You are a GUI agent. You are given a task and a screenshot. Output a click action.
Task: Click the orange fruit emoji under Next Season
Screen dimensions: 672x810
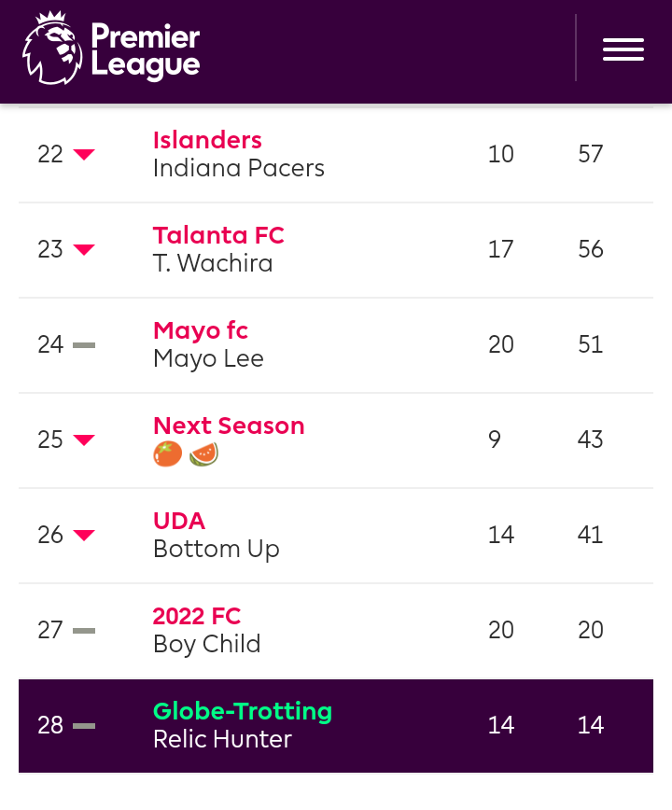click(168, 454)
